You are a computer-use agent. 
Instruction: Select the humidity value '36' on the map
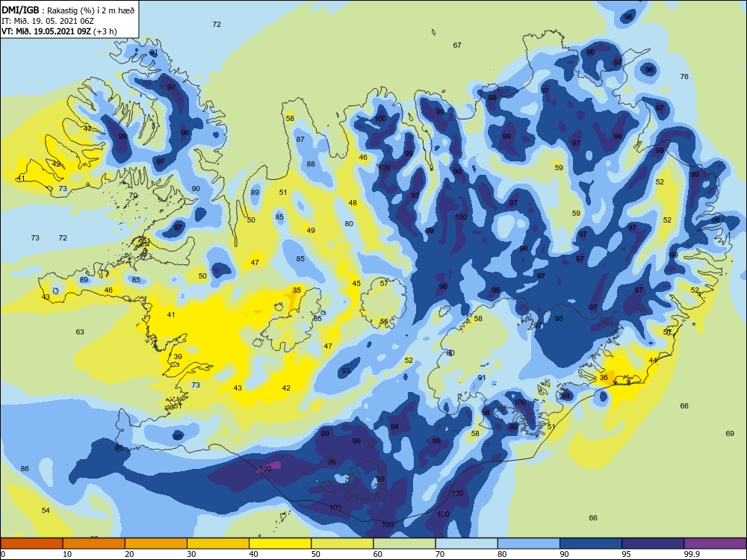[604, 377]
